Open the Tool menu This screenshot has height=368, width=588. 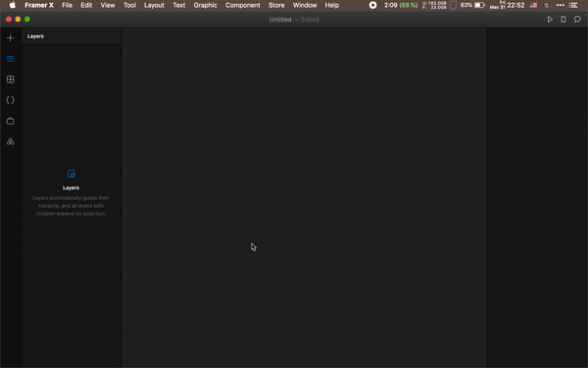[x=129, y=5]
